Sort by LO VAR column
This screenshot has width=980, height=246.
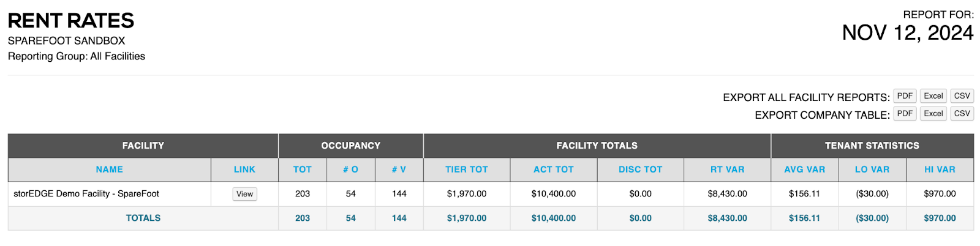click(x=872, y=170)
